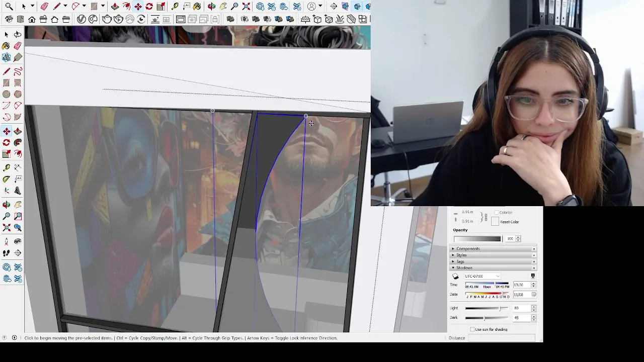Select the Pan hand tool in top toolbar
The image size is (644, 362).
pyautogui.click(x=222, y=7)
